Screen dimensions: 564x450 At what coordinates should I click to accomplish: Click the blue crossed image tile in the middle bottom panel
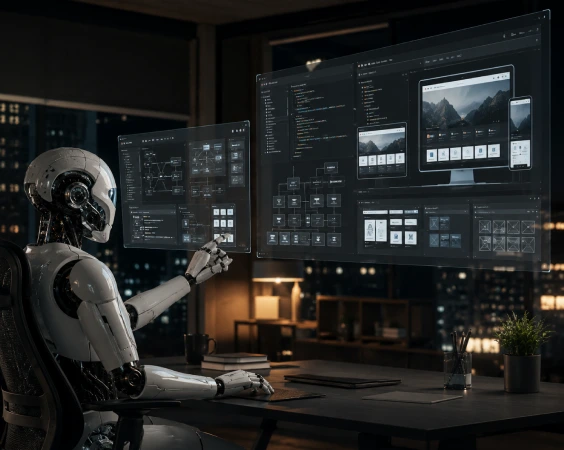pyautogui.click(x=434, y=240)
